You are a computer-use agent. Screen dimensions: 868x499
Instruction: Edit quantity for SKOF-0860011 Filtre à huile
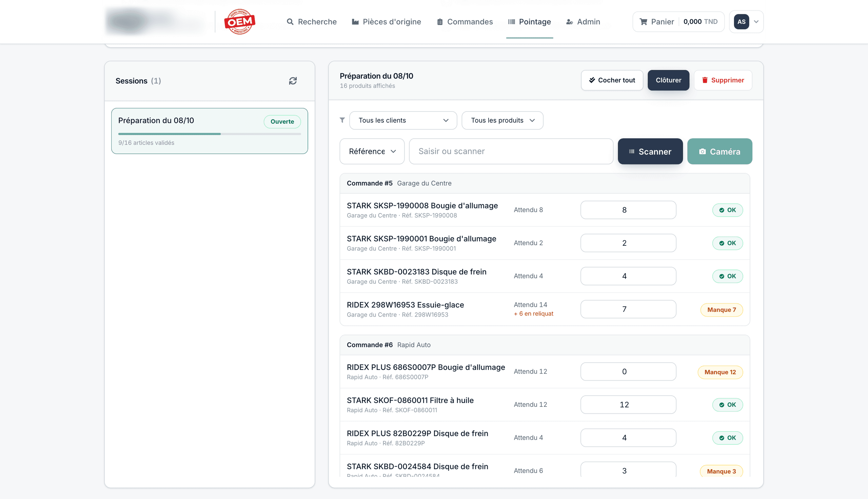point(628,404)
